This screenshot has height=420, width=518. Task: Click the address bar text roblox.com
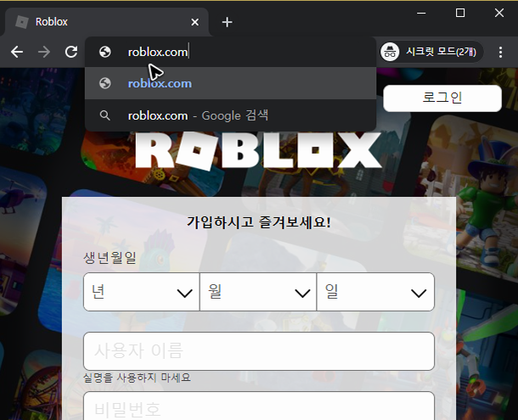click(x=158, y=52)
